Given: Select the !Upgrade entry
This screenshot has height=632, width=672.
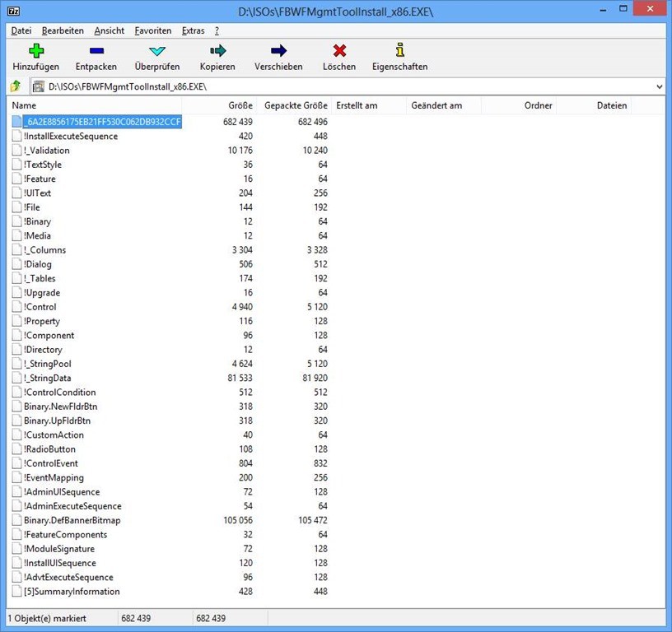Looking at the screenshot, I should 42,292.
